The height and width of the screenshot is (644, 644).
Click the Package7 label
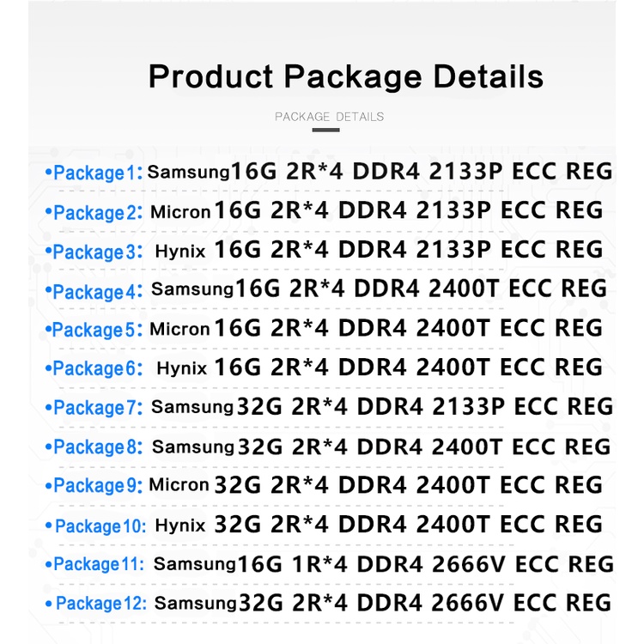coord(94,408)
